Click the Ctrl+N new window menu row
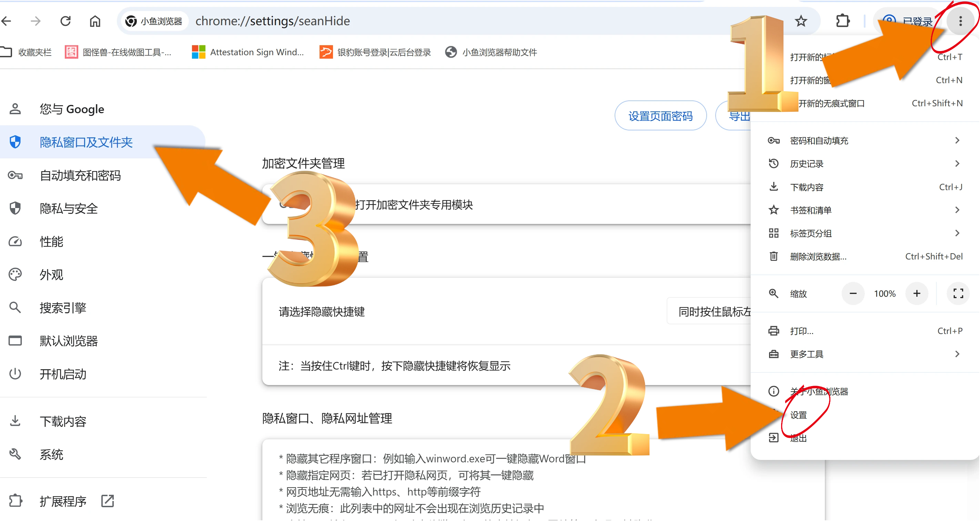Image resolution: width=980 pixels, height=521 pixels. pos(865,80)
